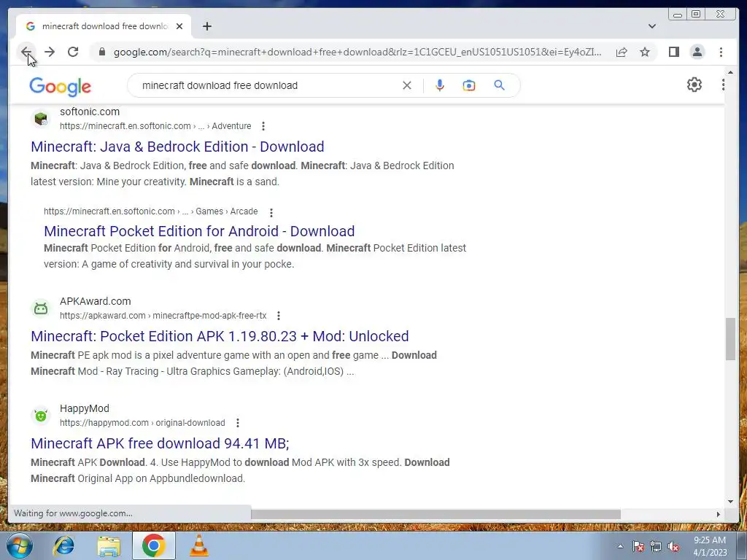Viewport: 747px width, 560px height.
Task: Click the Google search text field
Action: tap(267, 85)
